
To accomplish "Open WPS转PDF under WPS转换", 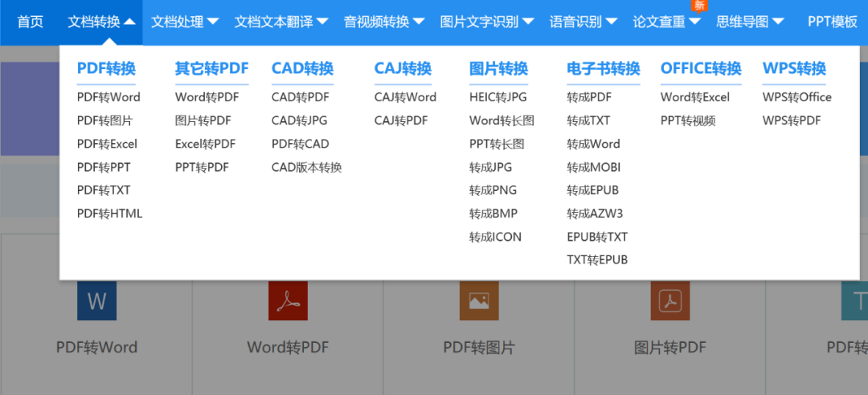I will pos(792,120).
